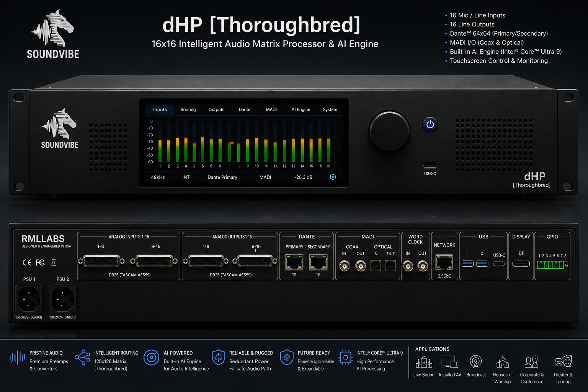The image size is (588, 392).
Task: Tap the MADI status in footer
Action: (x=265, y=177)
